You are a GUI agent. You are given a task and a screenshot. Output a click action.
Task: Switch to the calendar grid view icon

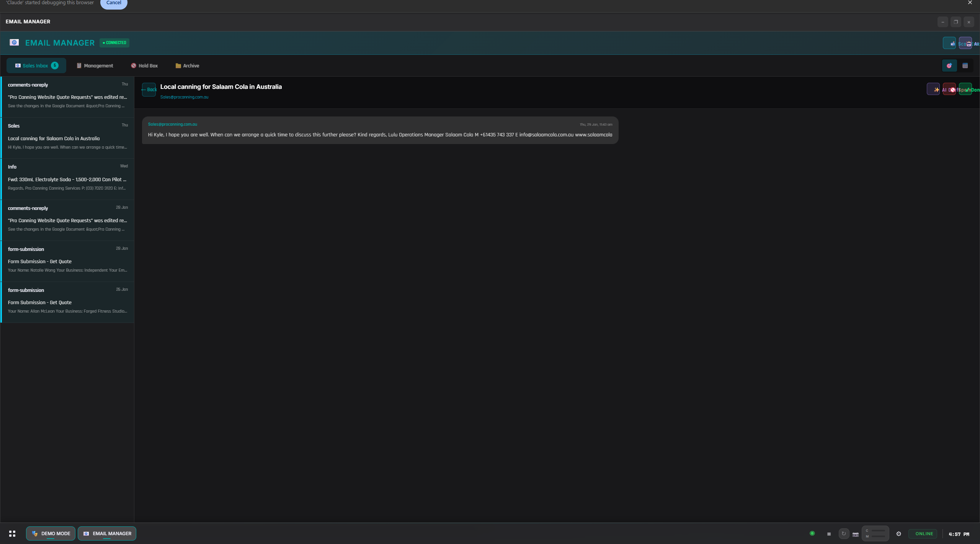tap(965, 66)
